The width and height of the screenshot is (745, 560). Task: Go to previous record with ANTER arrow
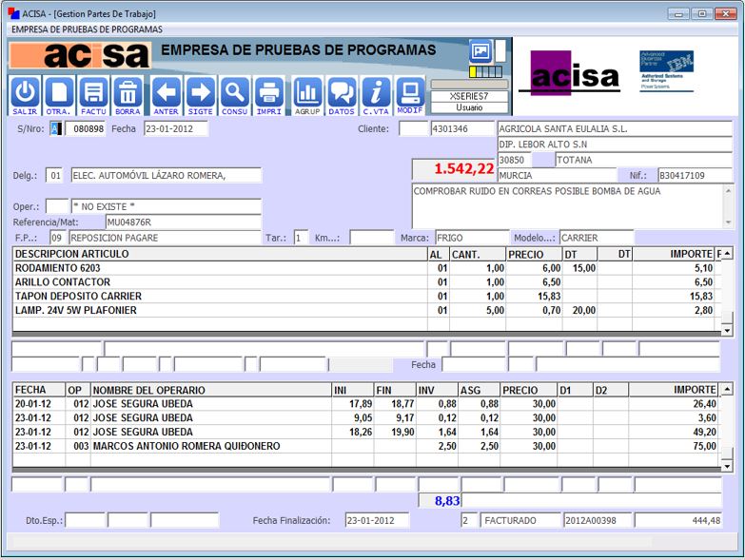[166, 95]
